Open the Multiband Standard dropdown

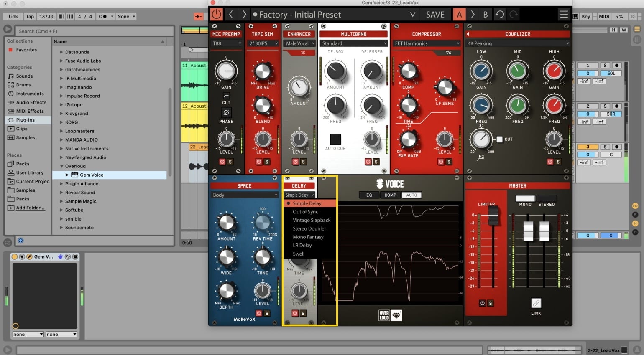tap(354, 43)
